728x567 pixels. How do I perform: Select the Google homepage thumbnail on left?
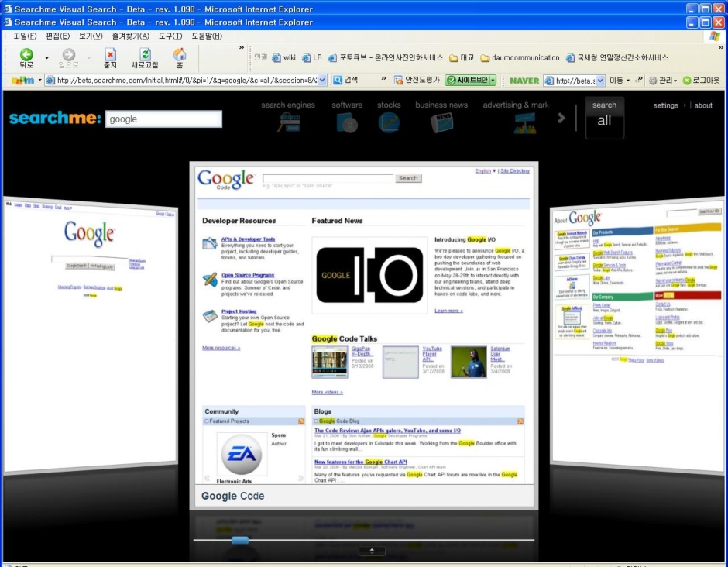pyautogui.click(x=91, y=337)
